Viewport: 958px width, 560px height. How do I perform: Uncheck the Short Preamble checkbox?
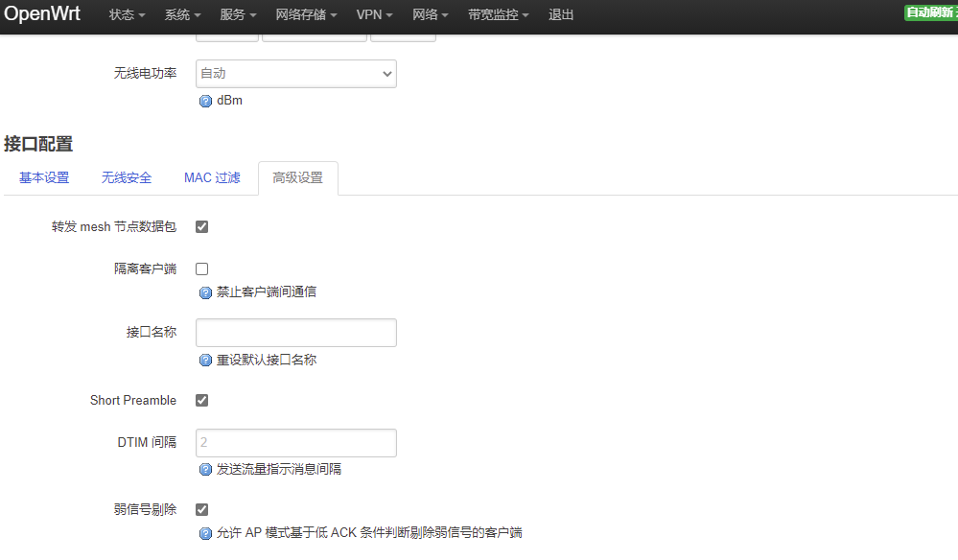pyautogui.click(x=201, y=400)
